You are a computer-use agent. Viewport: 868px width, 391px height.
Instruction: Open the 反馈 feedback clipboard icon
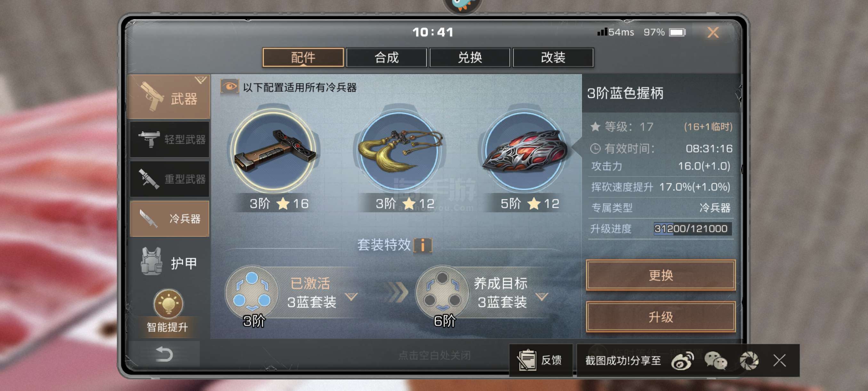point(526,360)
